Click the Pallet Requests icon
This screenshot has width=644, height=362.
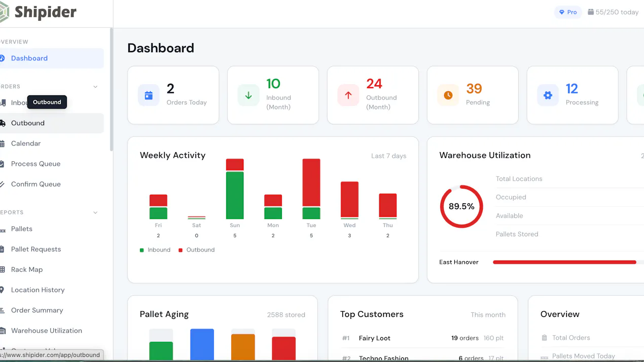2,249
